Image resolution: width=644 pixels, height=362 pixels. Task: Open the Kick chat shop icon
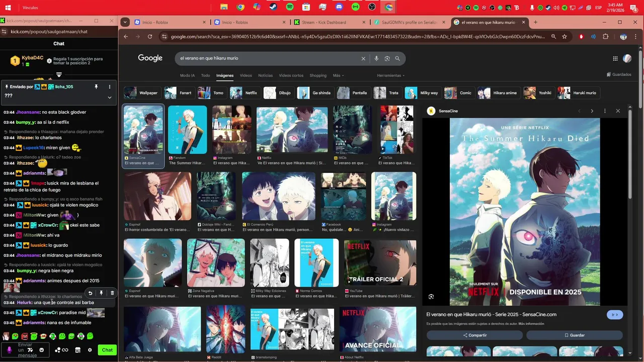[x=77, y=350]
